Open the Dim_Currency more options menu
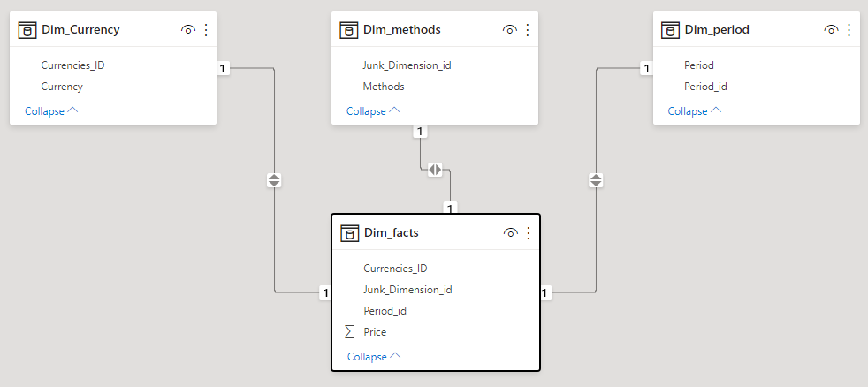Viewport: 868px width, 387px height. coord(206,30)
